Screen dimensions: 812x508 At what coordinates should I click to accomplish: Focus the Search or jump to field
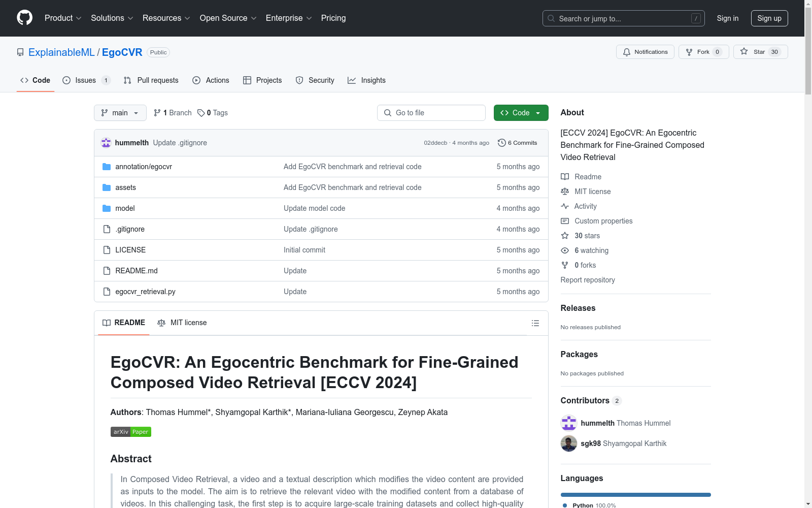click(x=624, y=18)
